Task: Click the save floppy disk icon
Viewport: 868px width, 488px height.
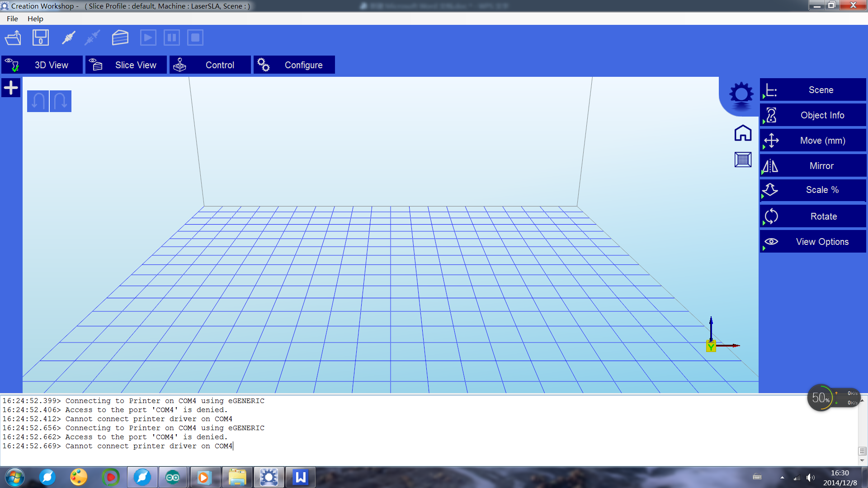Action: coord(41,38)
